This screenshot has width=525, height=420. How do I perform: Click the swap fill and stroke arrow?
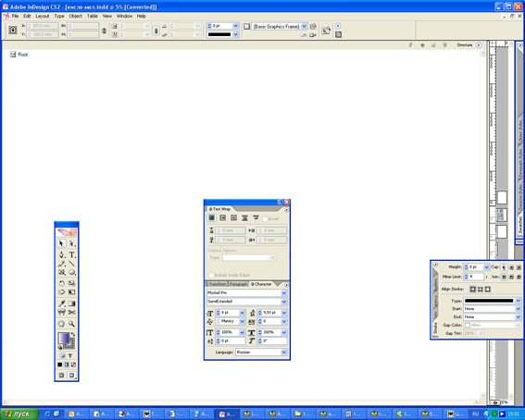tap(73, 334)
